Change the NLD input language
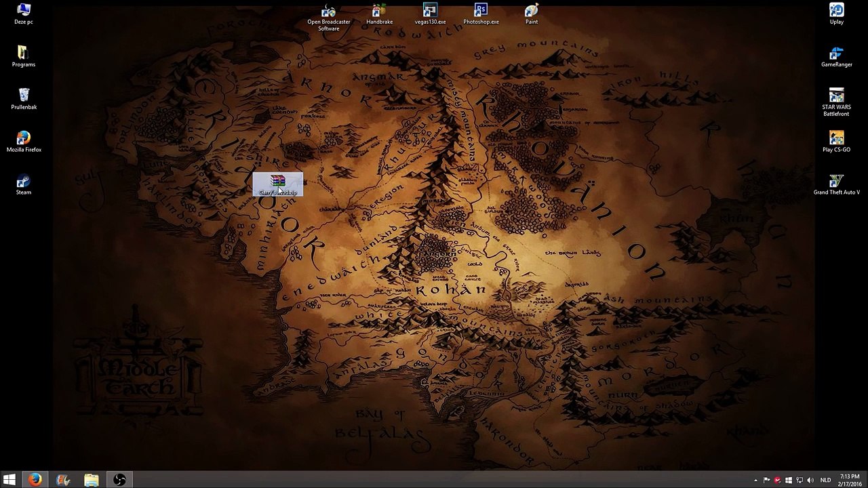This screenshot has width=868, height=488. 825,481
